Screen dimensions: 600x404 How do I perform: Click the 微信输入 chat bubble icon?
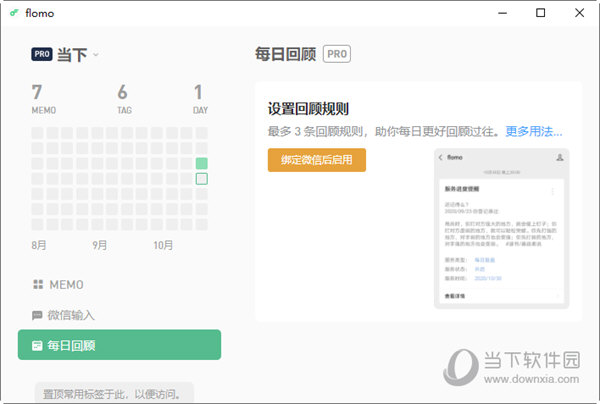pos(37,315)
